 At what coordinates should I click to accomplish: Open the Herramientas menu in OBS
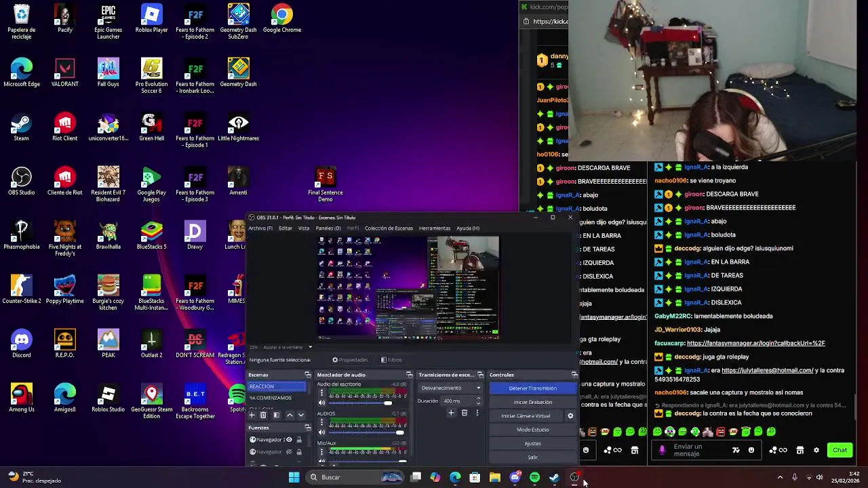pyautogui.click(x=435, y=228)
